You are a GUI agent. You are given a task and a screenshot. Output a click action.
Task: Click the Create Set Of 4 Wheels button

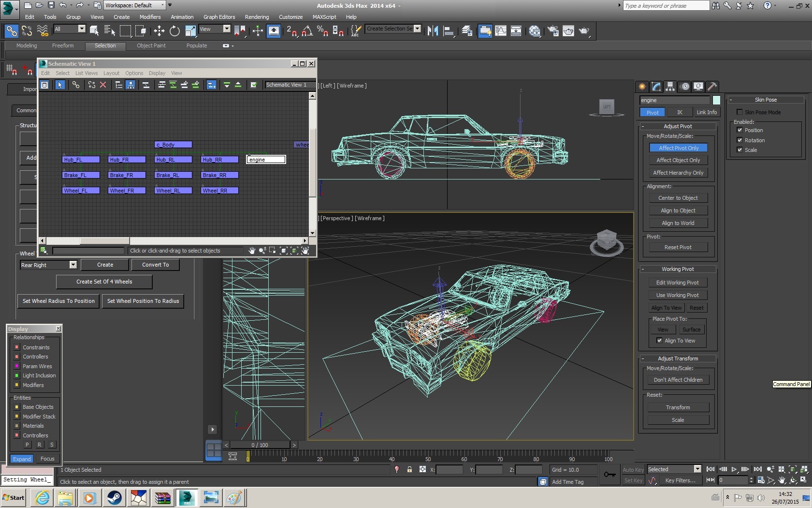[x=104, y=282]
